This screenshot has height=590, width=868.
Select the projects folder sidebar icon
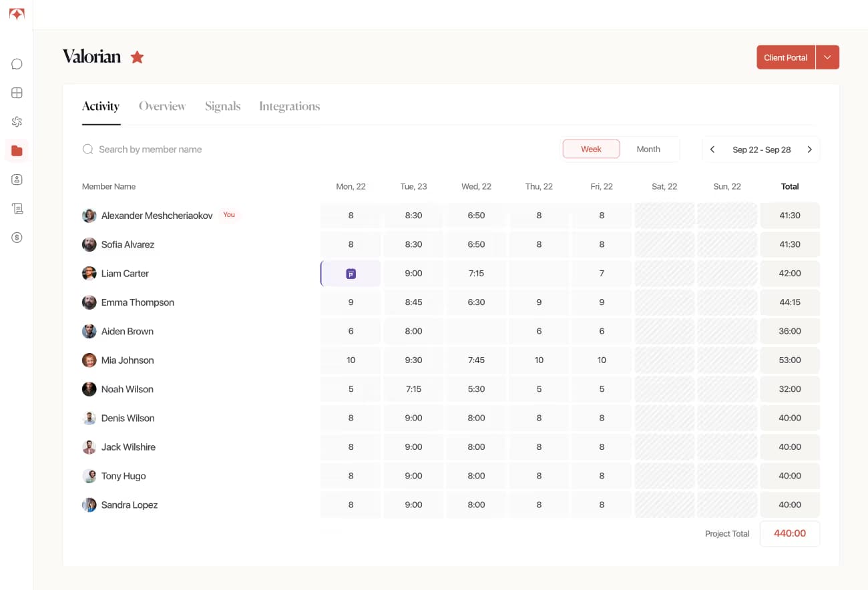click(x=17, y=151)
